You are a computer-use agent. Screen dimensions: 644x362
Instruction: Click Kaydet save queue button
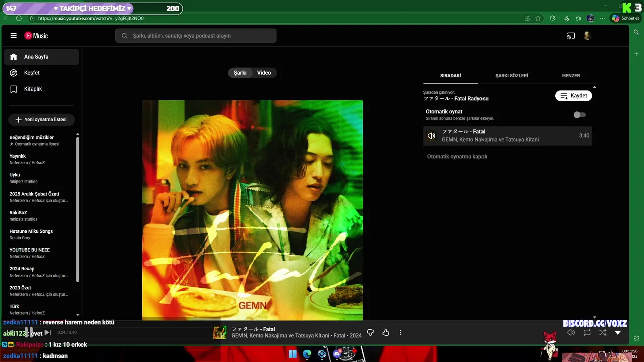[x=574, y=96]
